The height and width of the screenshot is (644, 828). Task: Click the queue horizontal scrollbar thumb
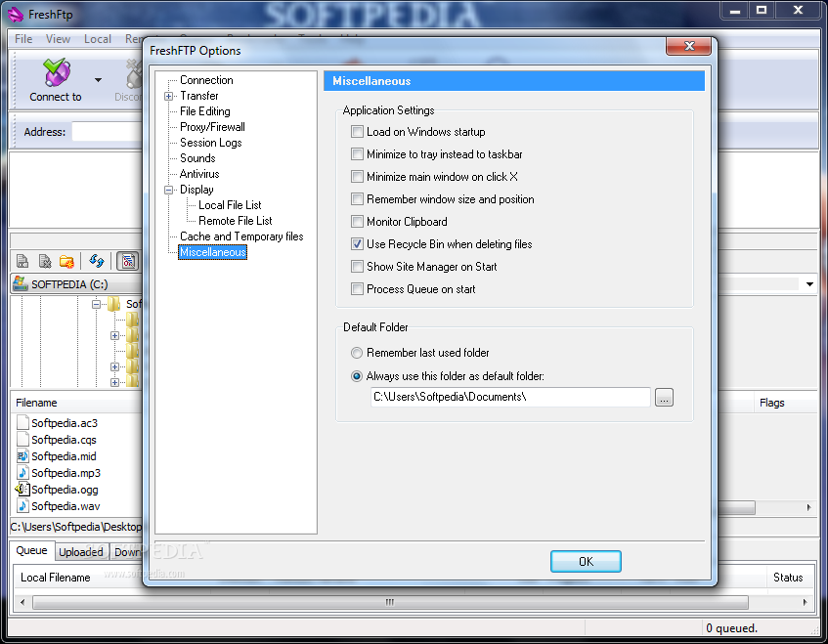(x=390, y=602)
